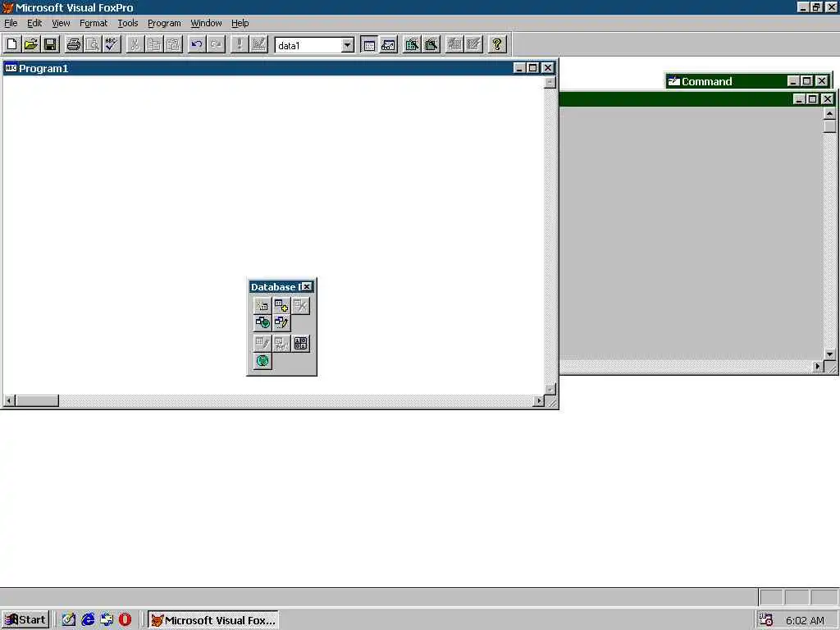
Task: Click Program1 horizontal scrollbar right arrow
Action: pyautogui.click(x=539, y=400)
